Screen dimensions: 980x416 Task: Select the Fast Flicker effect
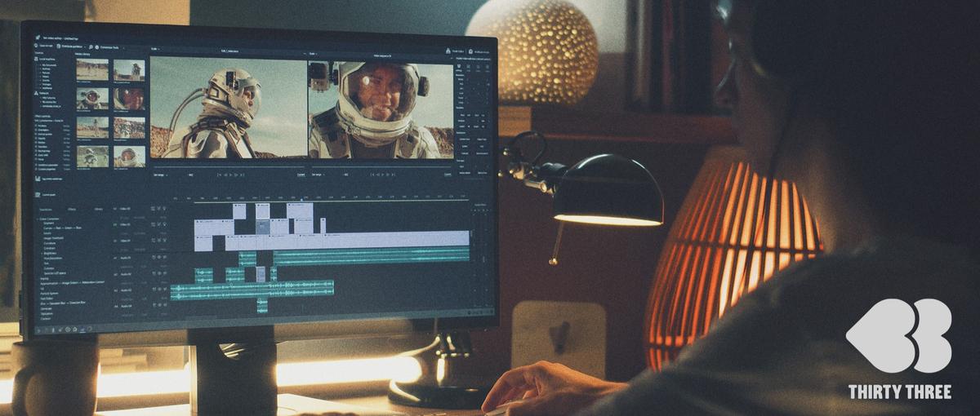(x=47, y=299)
